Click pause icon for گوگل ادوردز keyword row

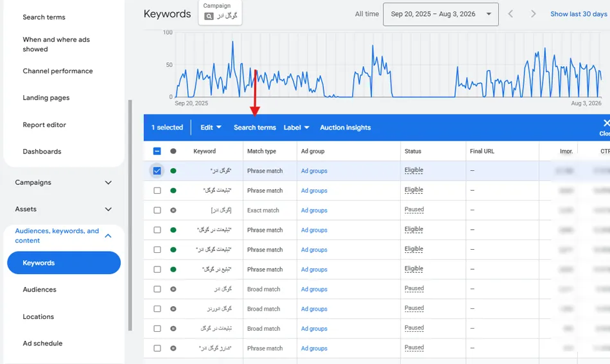(173, 309)
